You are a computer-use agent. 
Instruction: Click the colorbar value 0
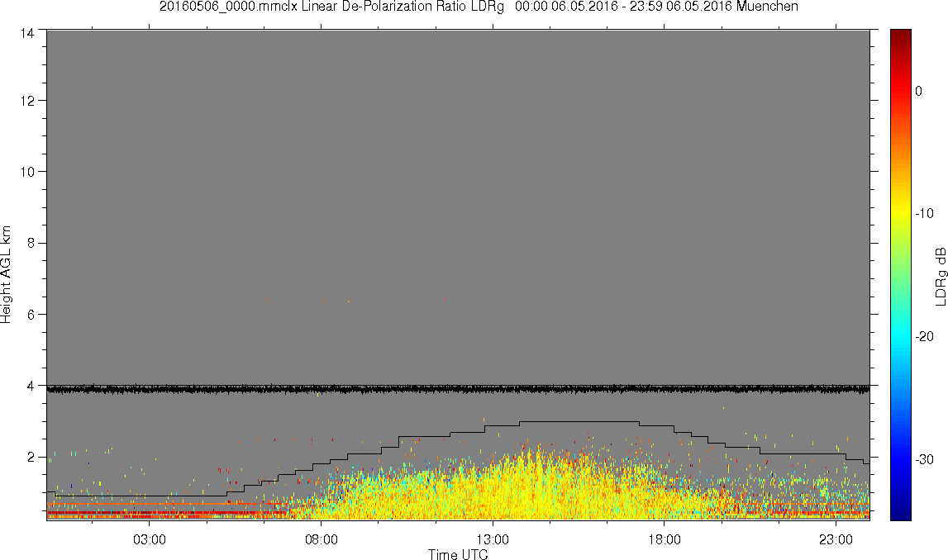coord(919,91)
